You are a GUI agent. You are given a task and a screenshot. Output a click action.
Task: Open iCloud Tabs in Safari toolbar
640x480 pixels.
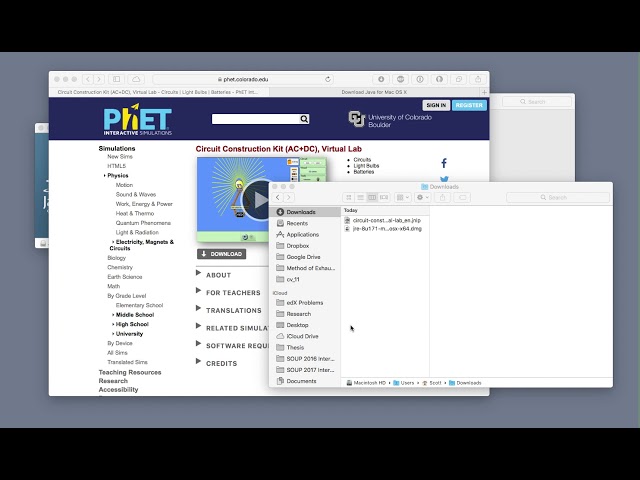[136, 79]
